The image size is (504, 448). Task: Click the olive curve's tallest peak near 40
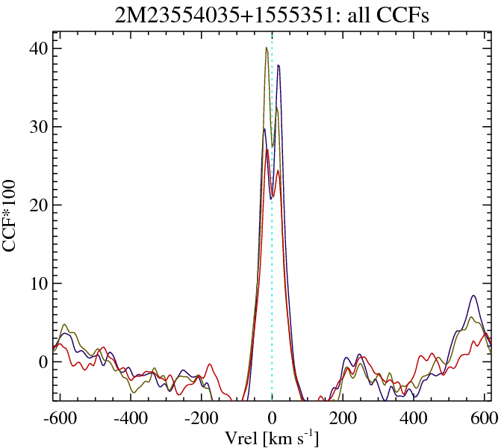tap(266, 48)
